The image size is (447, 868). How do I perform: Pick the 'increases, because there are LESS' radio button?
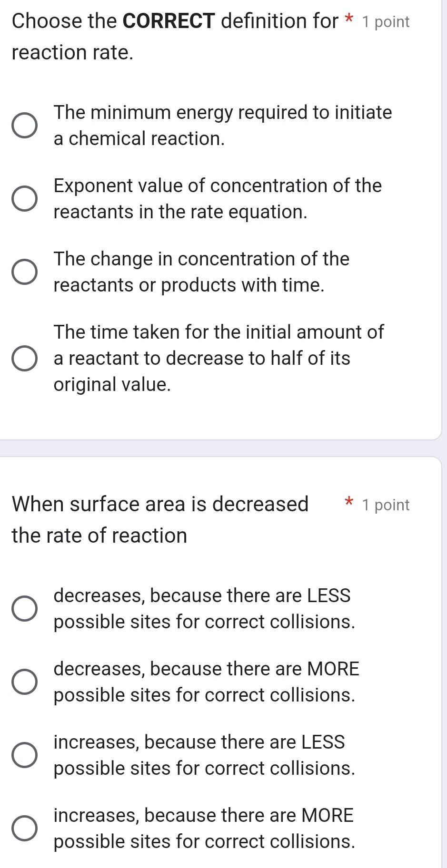coord(24,755)
